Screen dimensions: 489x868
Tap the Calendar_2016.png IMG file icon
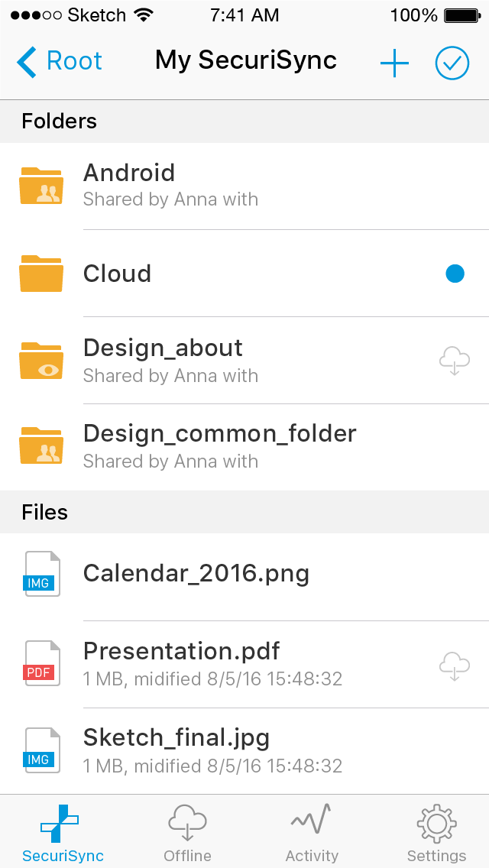tap(42, 574)
